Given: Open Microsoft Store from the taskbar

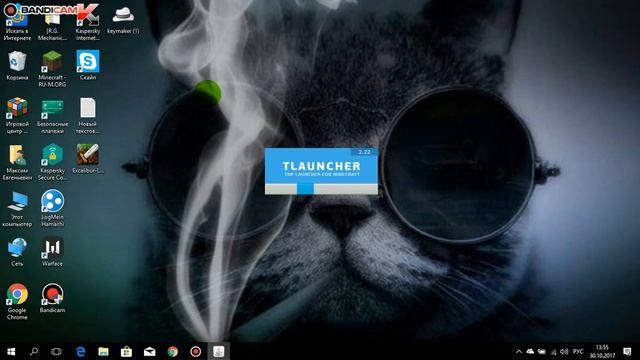Looking at the screenshot, I should pos(126,351).
